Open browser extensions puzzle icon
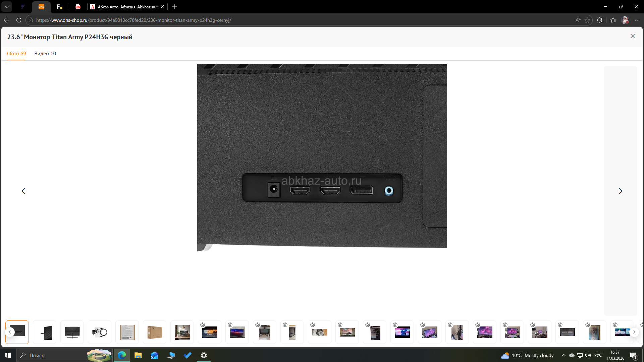 coord(599,20)
